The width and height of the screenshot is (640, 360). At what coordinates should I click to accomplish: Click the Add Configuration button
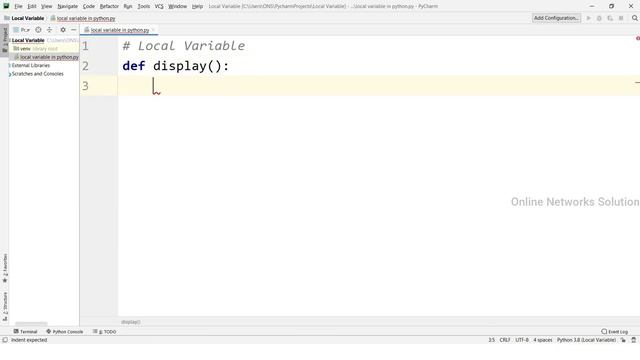[556, 18]
